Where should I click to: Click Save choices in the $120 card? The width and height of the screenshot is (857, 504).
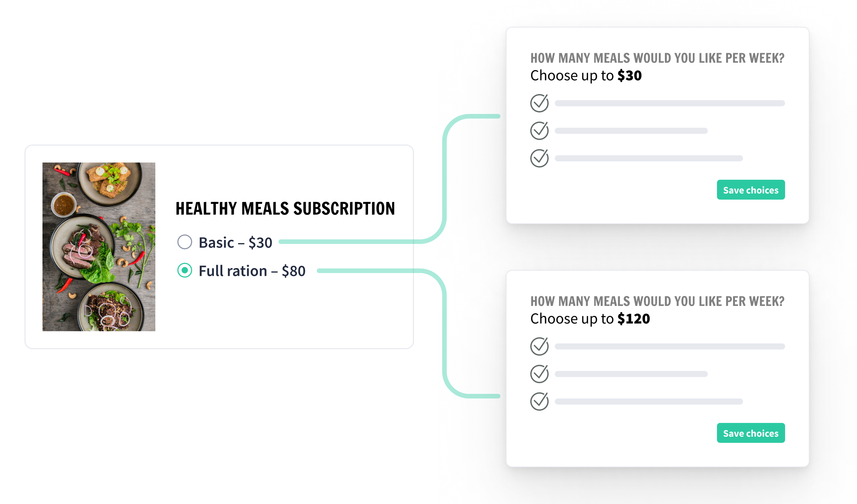point(751,433)
